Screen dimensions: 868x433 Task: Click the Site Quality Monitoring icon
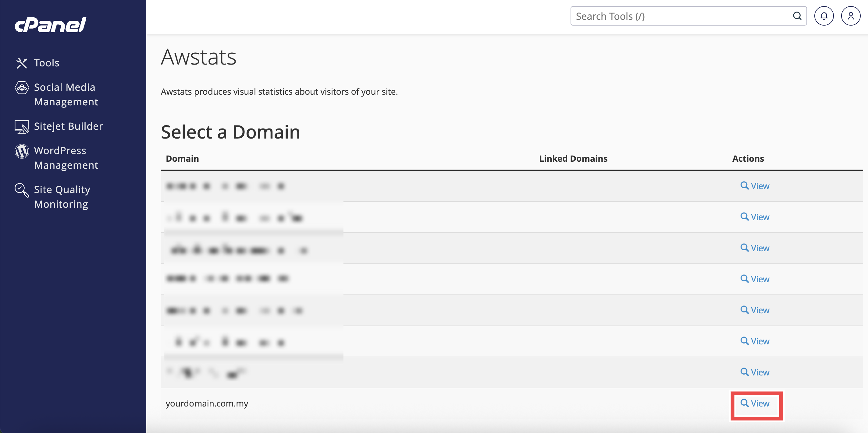(22, 190)
